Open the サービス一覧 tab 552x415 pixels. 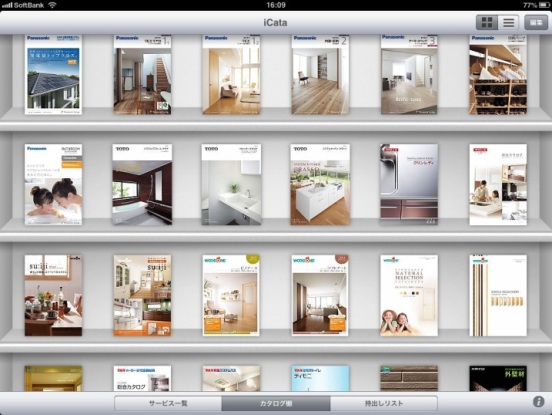pos(168,403)
